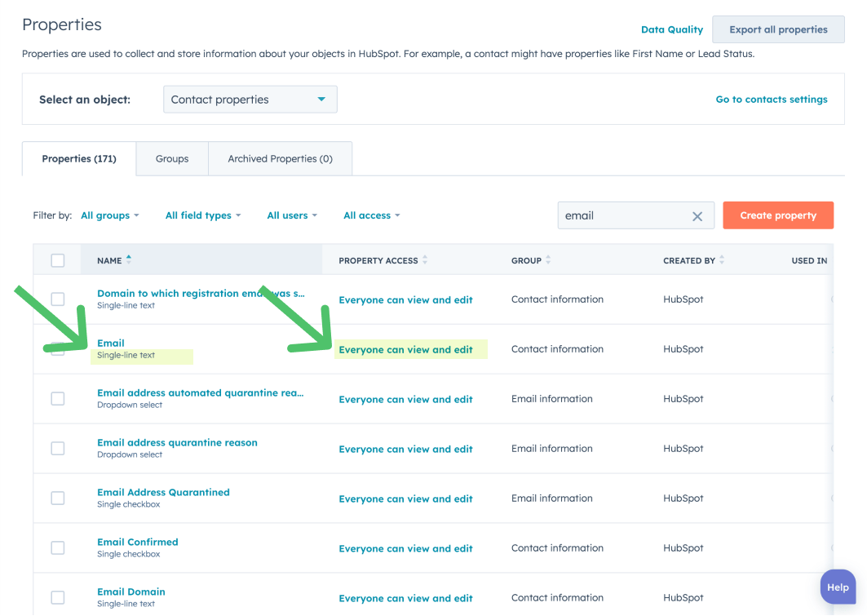Viewport: 867px width, 616px height.
Task: Open the Contact properties object dropdown
Action: [250, 100]
